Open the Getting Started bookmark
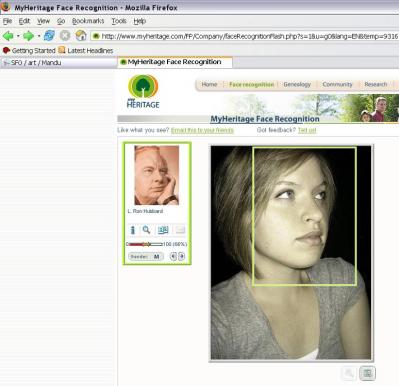 (x=33, y=51)
